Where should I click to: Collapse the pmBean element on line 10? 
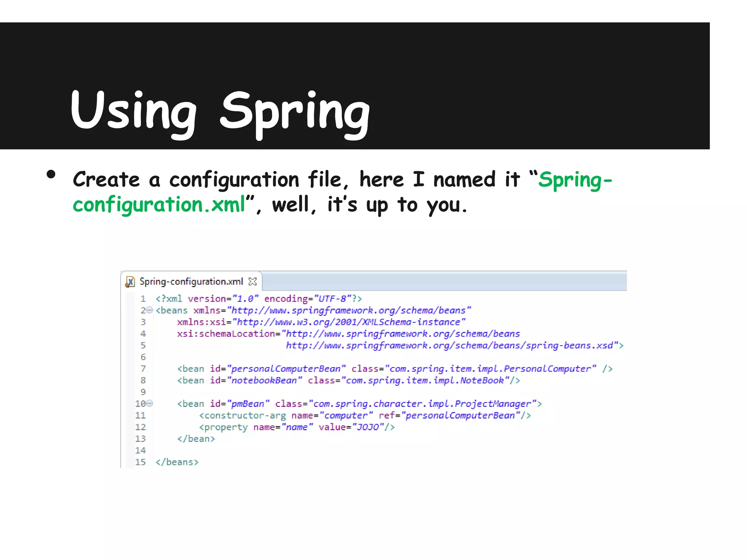coord(149,404)
